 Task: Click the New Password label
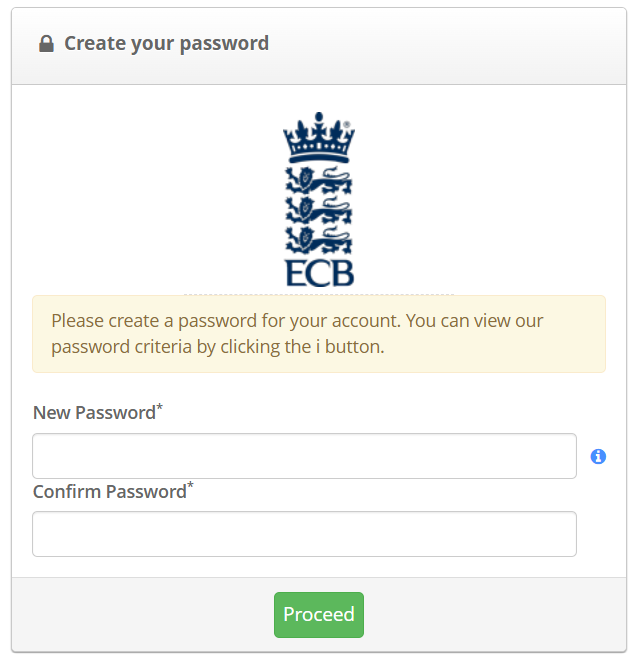click(x=94, y=413)
